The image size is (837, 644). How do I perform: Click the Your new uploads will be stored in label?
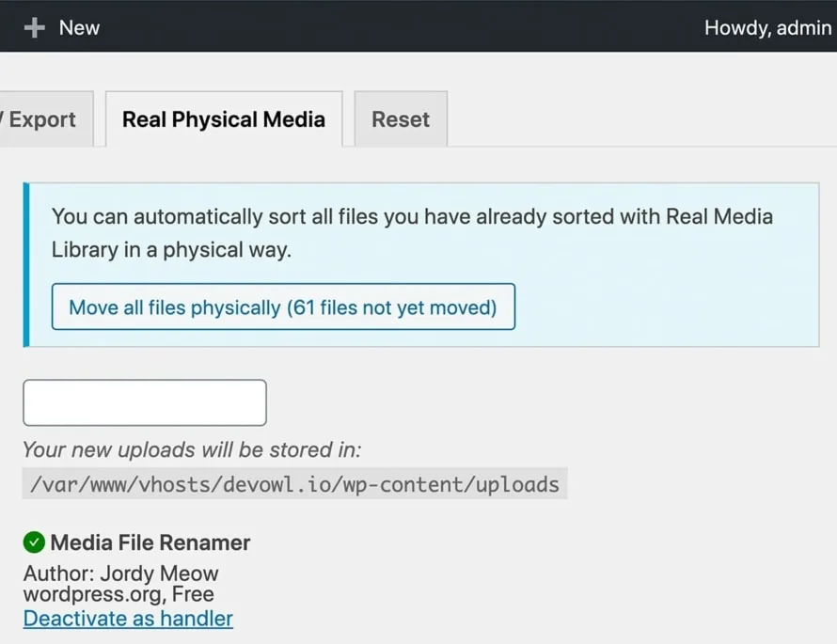click(192, 449)
